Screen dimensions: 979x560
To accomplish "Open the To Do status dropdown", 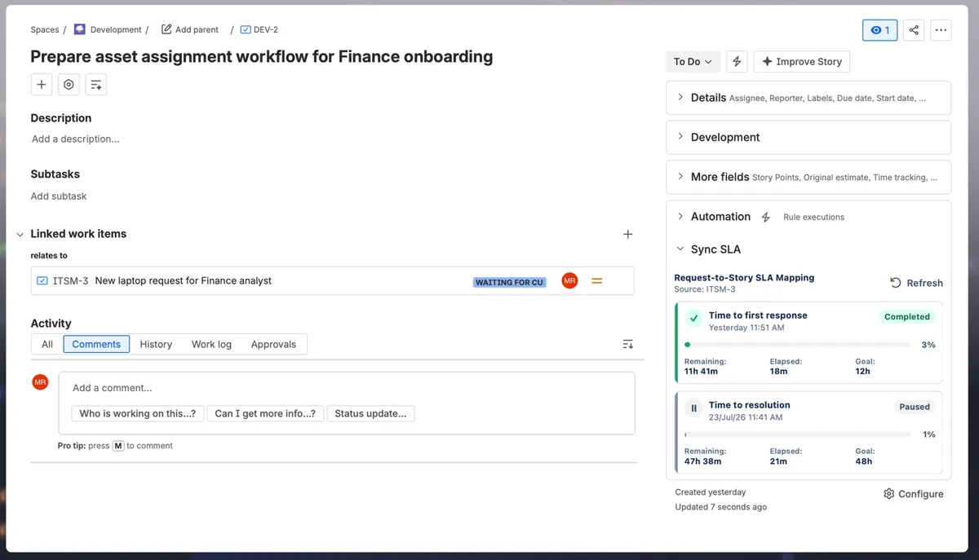I will (x=693, y=61).
